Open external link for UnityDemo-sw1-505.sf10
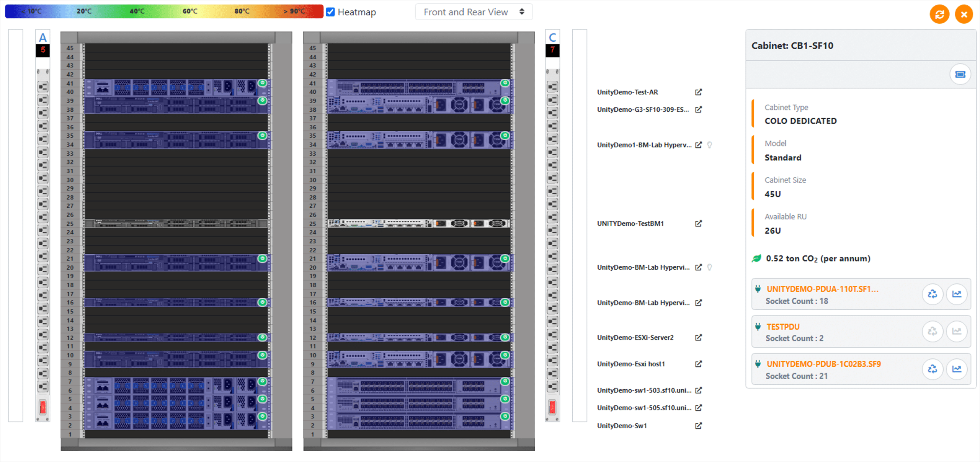Image resolution: width=980 pixels, height=462 pixels. coord(699,408)
